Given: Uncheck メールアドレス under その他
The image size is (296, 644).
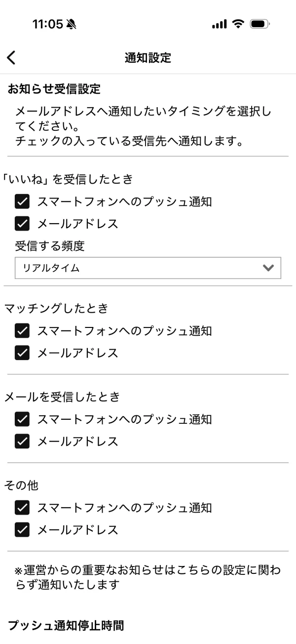Looking at the screenshot, I should click(22, 530).
